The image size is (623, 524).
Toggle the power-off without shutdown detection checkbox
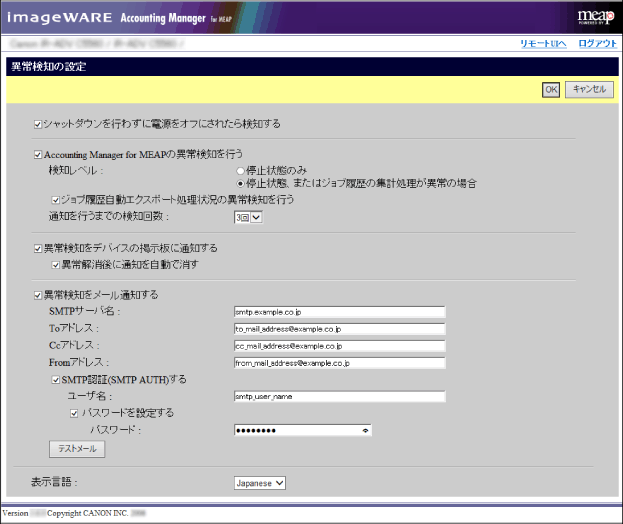(x=38, y=124)
